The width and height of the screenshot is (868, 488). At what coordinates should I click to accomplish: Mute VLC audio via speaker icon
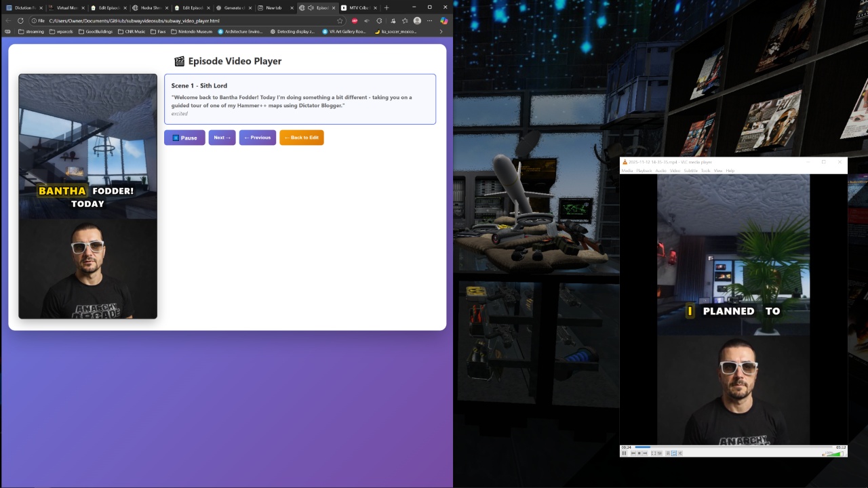click(x=824, y=454)
